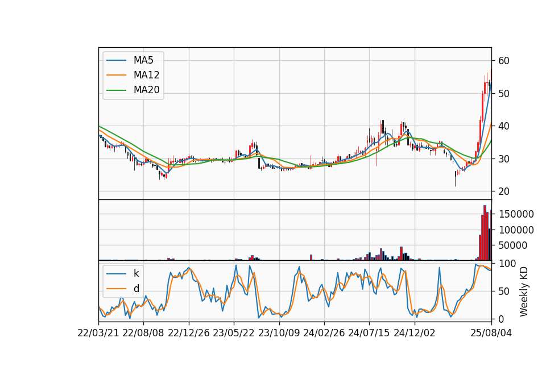Click the price axis label 40
This screenshot has width=546, height=392.
[x=503, y=126]
